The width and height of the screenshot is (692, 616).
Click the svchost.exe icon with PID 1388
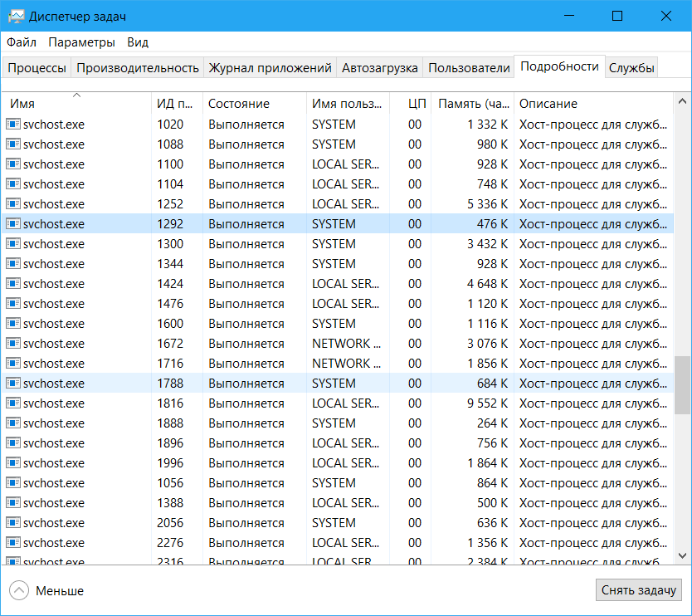point(12,502)
